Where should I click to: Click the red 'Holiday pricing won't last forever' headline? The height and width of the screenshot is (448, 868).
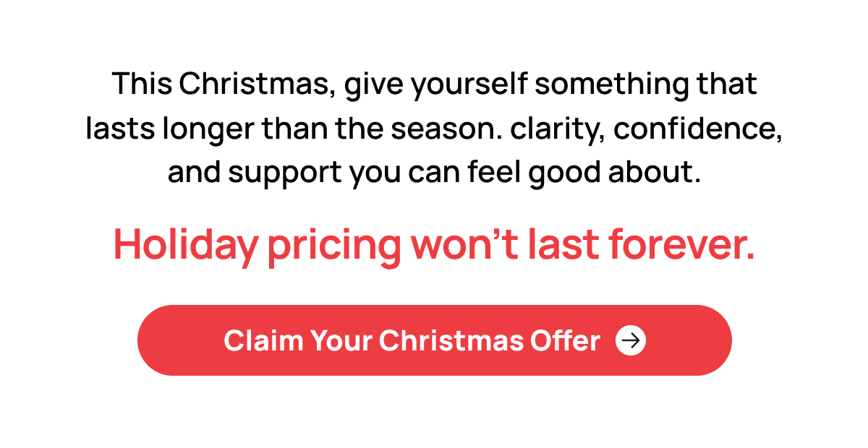(x=434, y=245)
